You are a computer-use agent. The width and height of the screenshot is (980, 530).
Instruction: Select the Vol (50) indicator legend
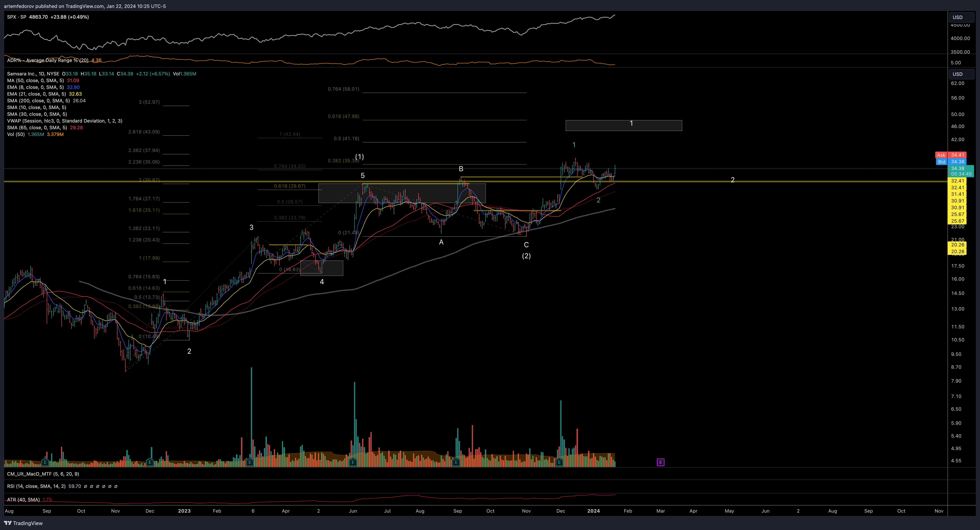(35, 135)
